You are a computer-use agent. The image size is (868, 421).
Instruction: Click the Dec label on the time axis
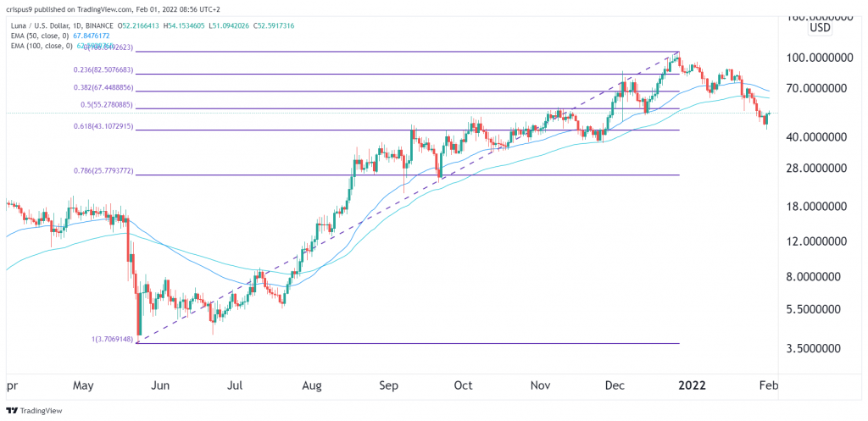click(614, 385)
